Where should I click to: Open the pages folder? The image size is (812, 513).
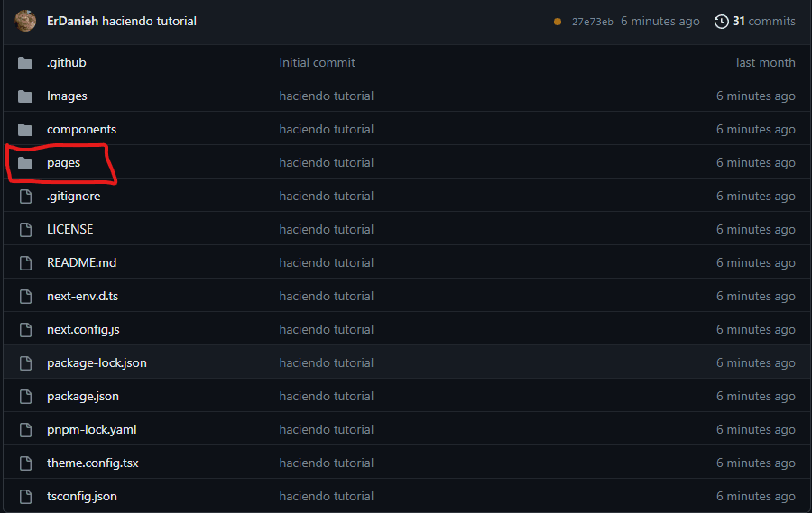(63, 163)
